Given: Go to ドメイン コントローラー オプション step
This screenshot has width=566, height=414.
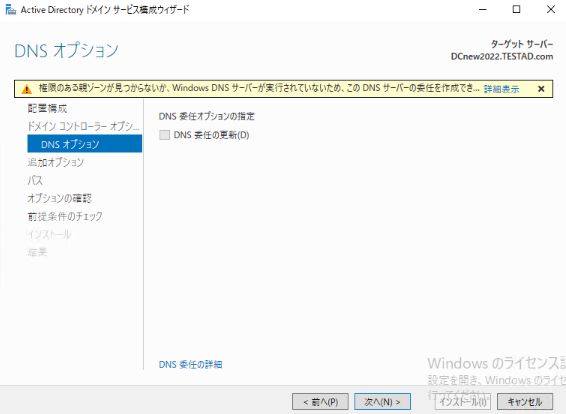Looking at the screenshot, I should click(83, 126).
